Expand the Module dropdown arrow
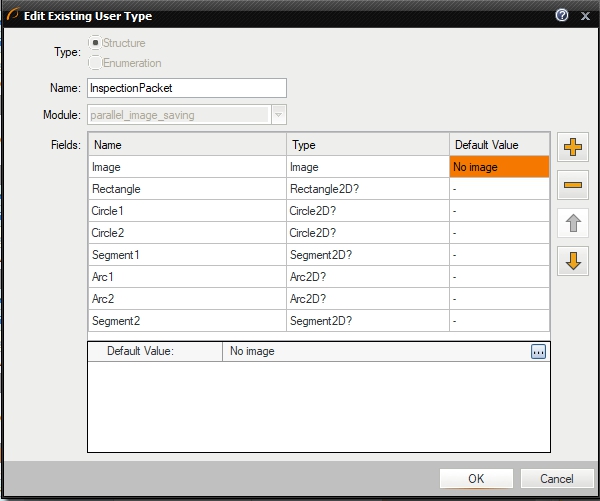600x501 pixels. [x=278, y=115]
